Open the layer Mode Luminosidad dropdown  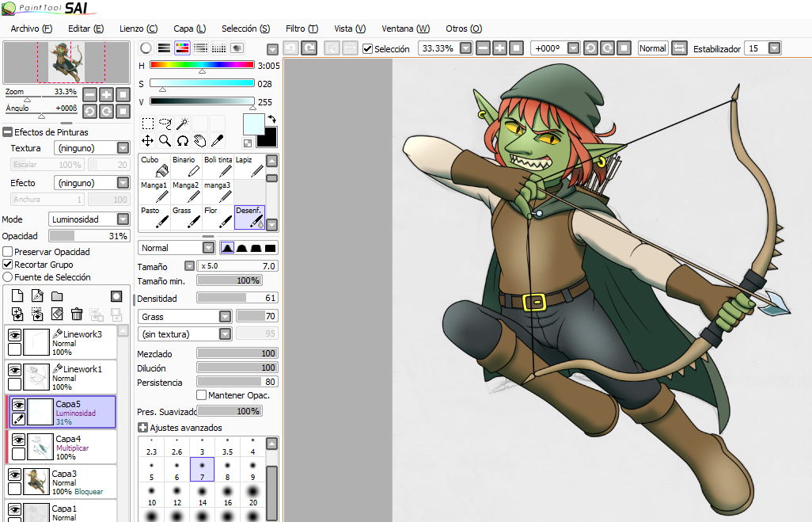coord(123,219)
